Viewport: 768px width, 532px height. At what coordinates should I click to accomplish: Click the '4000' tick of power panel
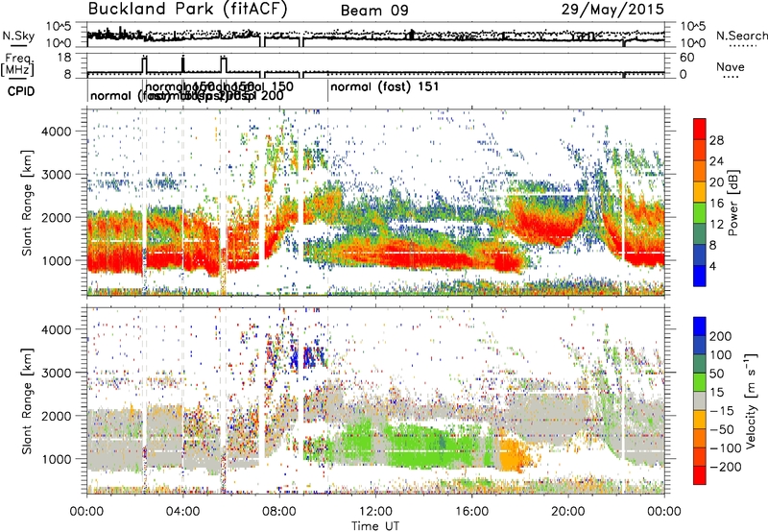[x=56, y=132]
